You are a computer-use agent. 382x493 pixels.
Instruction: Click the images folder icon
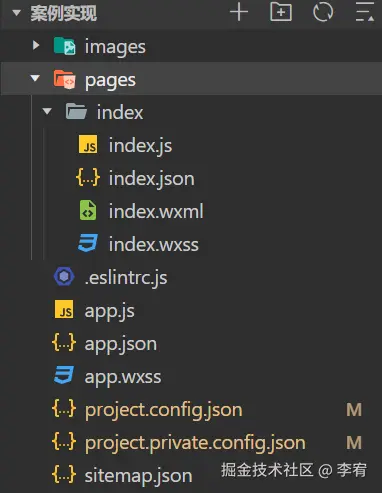(x=64, y=46)
